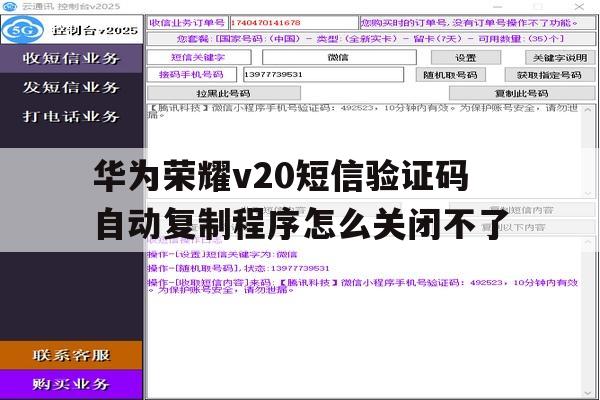Open 购买业务 at sidebar bottom
Viewport: 600px width, 400px height.
pos(71,384)
